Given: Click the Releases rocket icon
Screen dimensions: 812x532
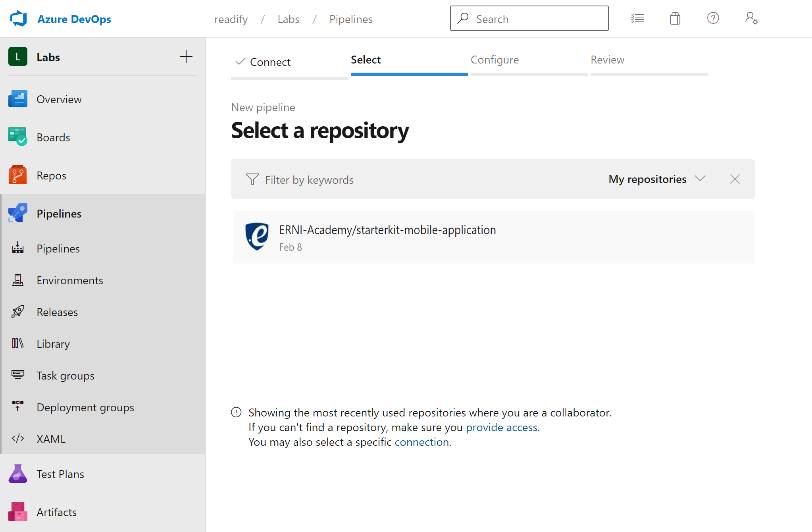Looking at the screenshot, I should [18, 312].
